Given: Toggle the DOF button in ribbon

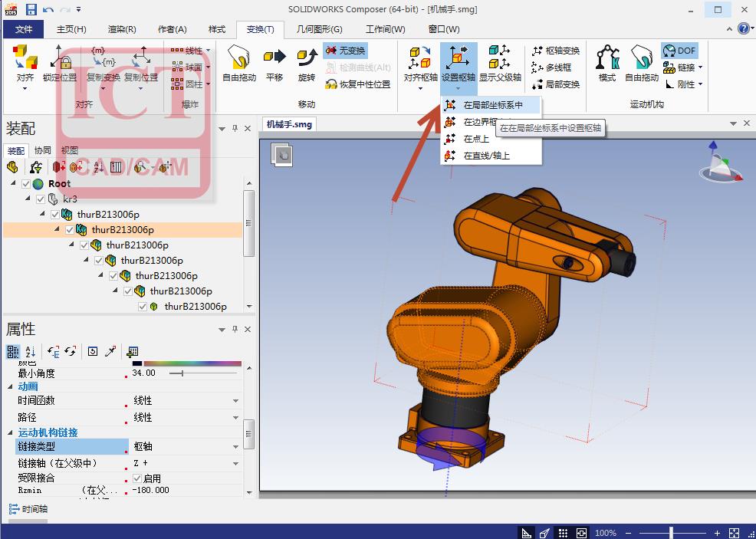Looking at the screenshot, I should (x=679, y=51).
